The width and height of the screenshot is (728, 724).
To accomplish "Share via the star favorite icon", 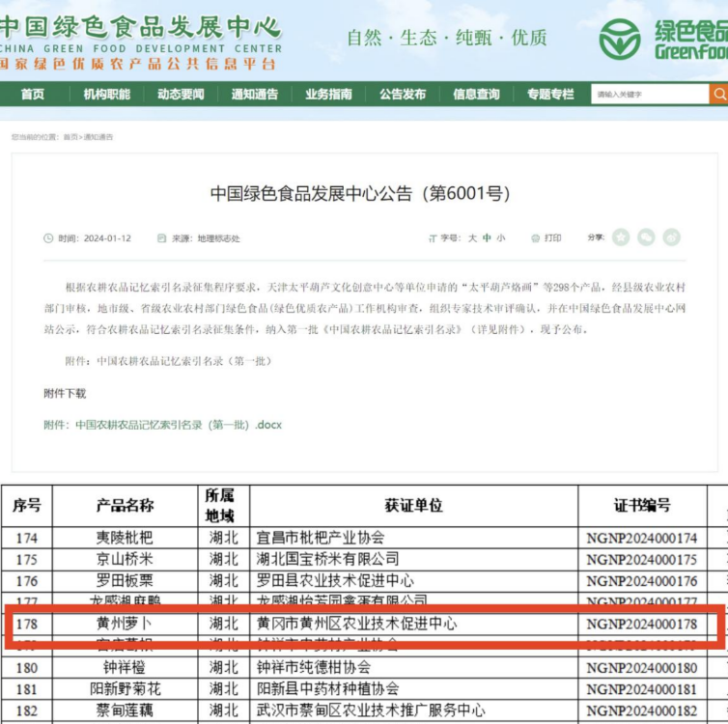I will point(621,237).
